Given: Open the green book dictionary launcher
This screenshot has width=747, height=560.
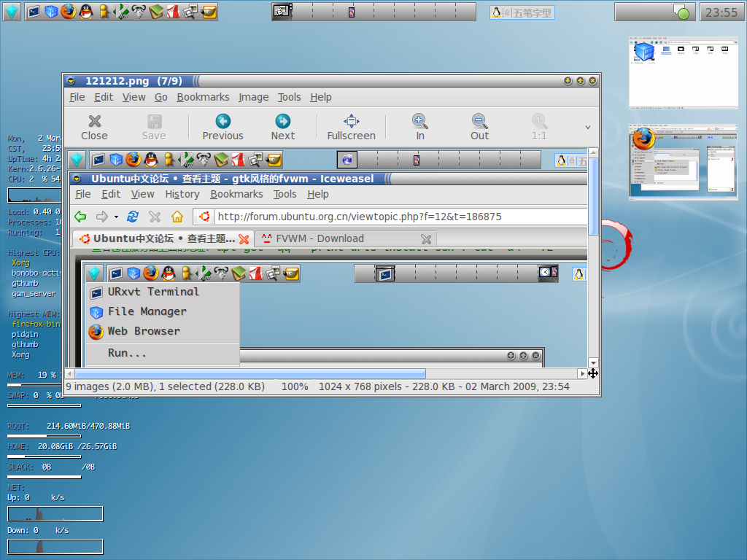Looking at the screenshot, I should point(156,12).
